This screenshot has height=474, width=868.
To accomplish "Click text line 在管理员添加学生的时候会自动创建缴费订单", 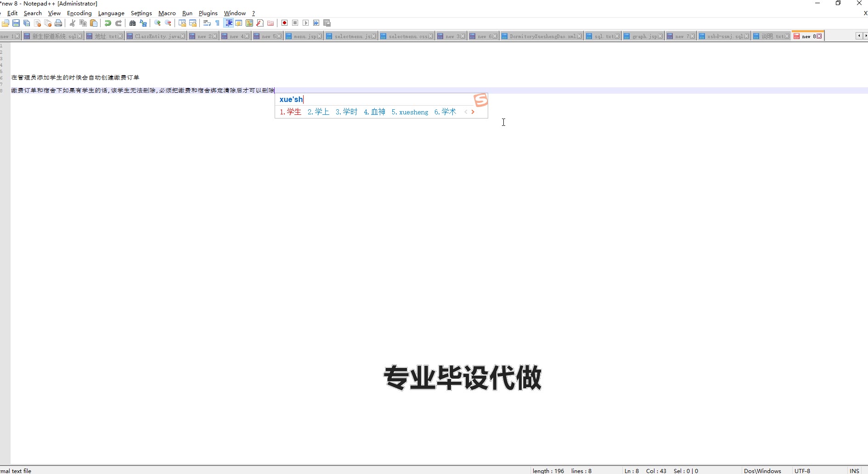I will 75,78.
